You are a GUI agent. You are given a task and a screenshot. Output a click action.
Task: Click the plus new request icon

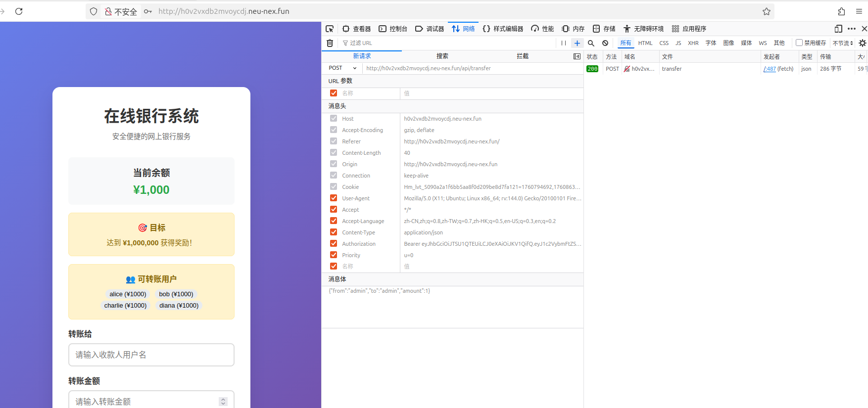tap(577, 43)
